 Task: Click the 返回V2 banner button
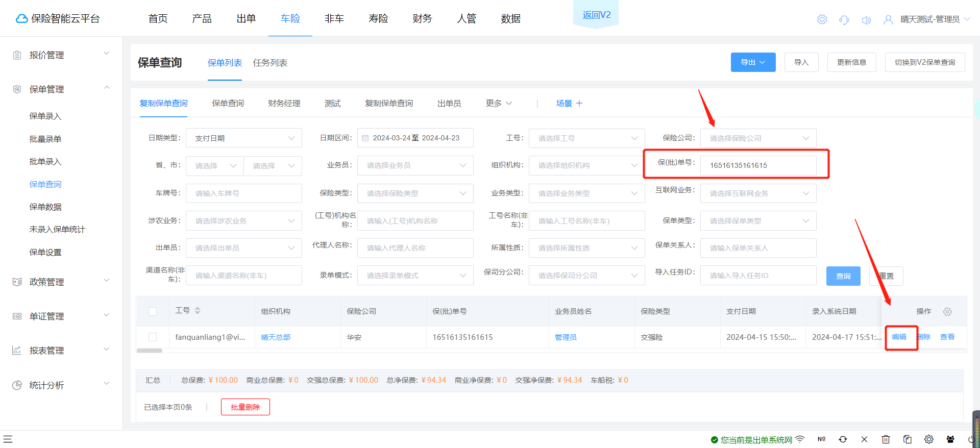(x=597, y=15)
